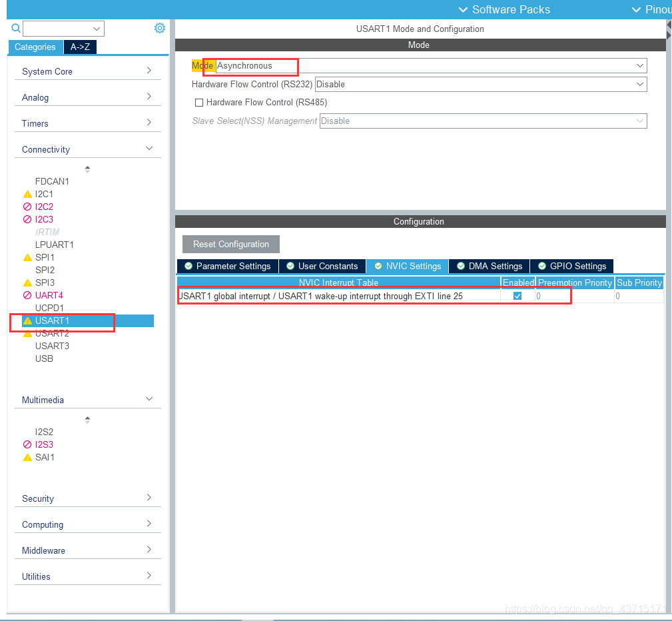Click the SAI1 warning triangle icon

coord(27,457)
